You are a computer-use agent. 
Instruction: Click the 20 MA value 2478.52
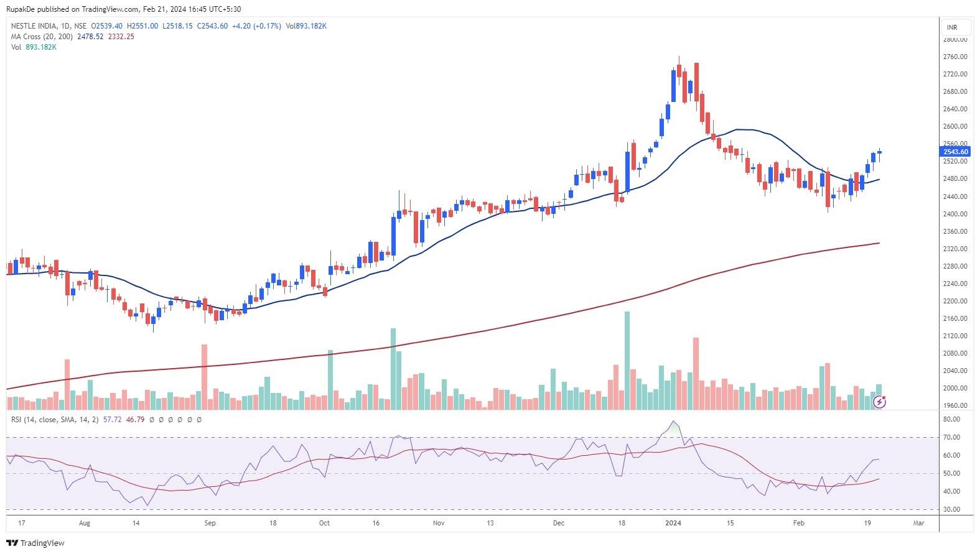pos(90,37)
